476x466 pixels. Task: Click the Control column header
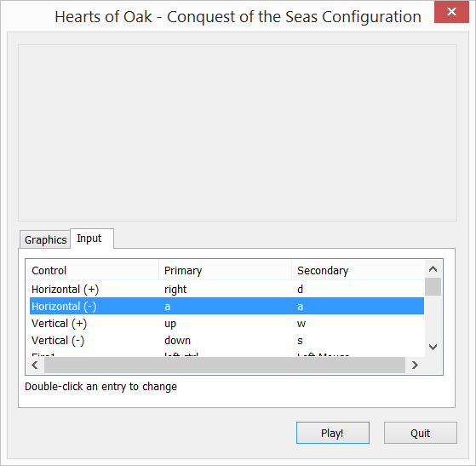tap(93, 270)
